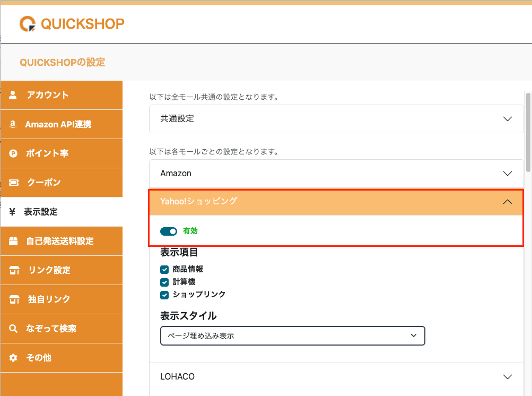Collapse the Yahoo!ショッピング section header
This screenshot has height=396, width=532.
coord(336,202)
